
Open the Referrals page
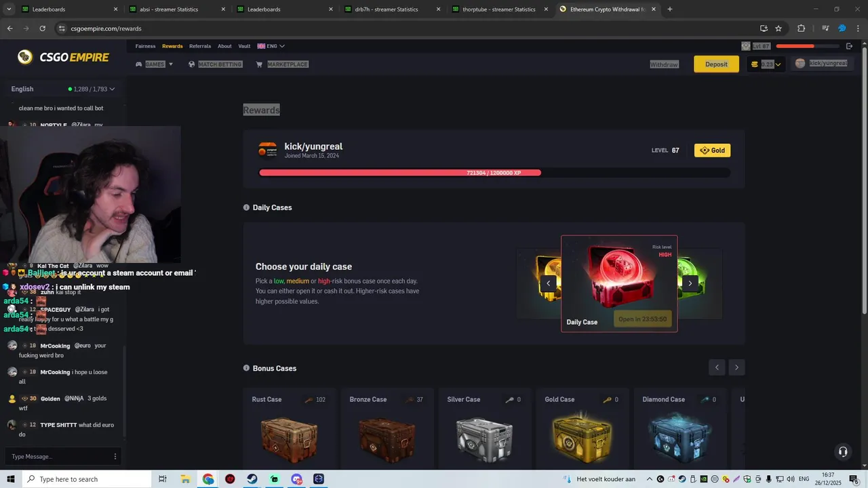point(200,46)
